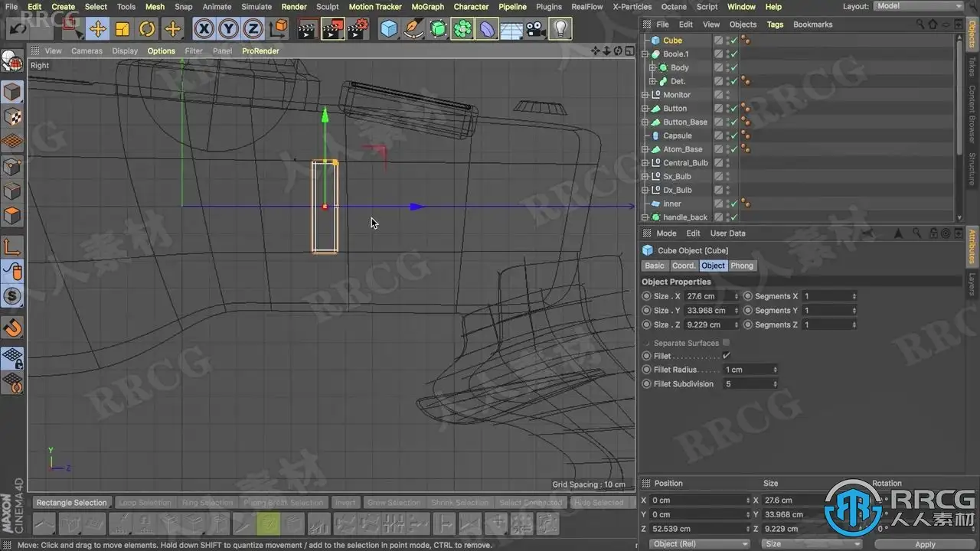Click the Camera object icon in toolbar

tap(536, 29)
